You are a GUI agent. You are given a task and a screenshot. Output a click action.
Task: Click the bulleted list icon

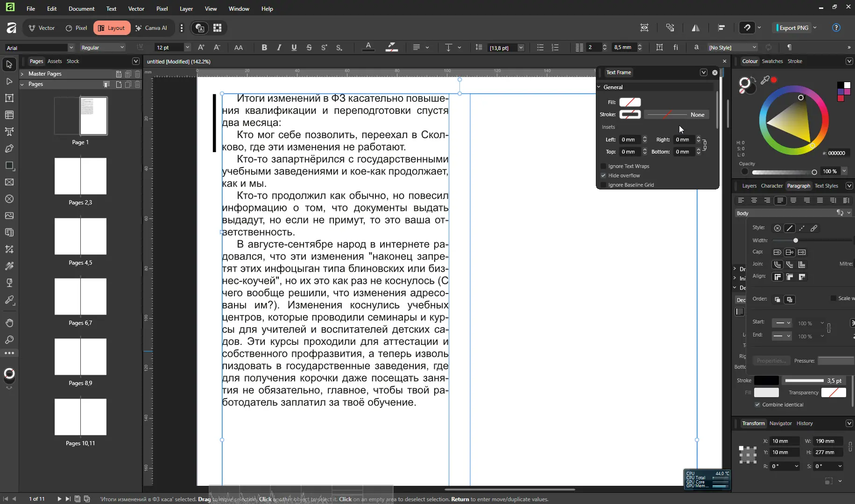pos(540,48)
